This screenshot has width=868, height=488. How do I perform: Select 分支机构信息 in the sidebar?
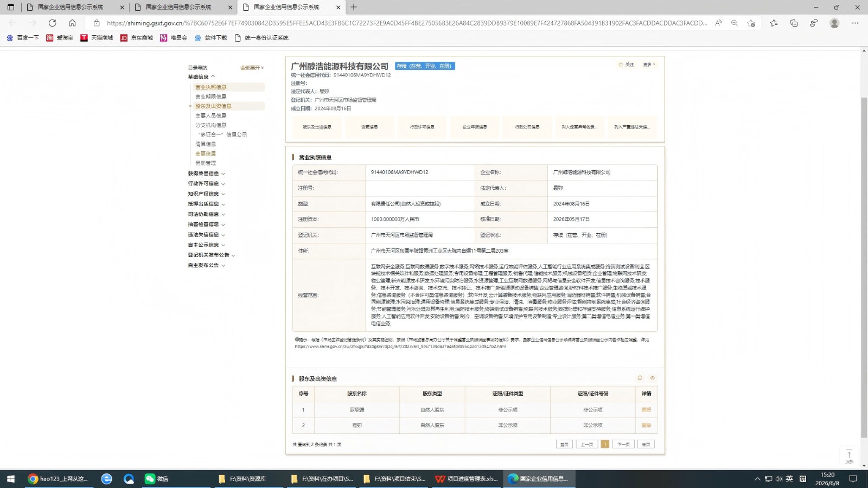[x=211, y=125]
